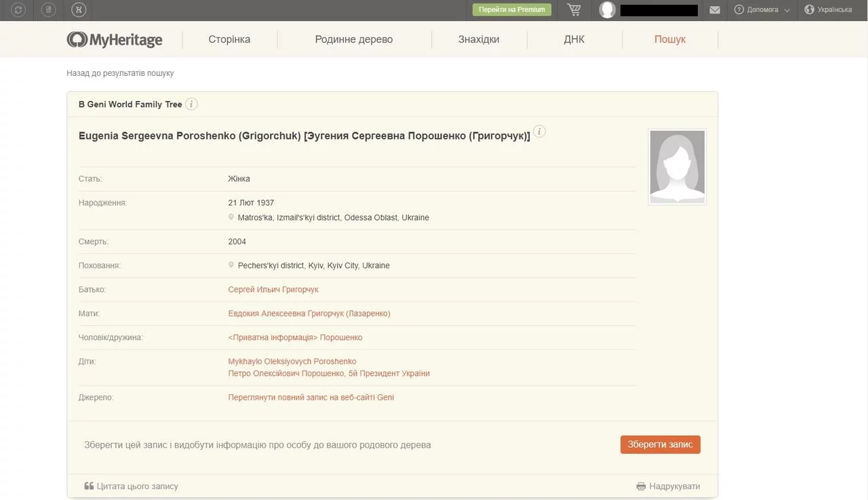868x500 pixels.
Task: Open child link Mykhaylo Oleksiyovych Poroshenko
Action: (292, 362)
